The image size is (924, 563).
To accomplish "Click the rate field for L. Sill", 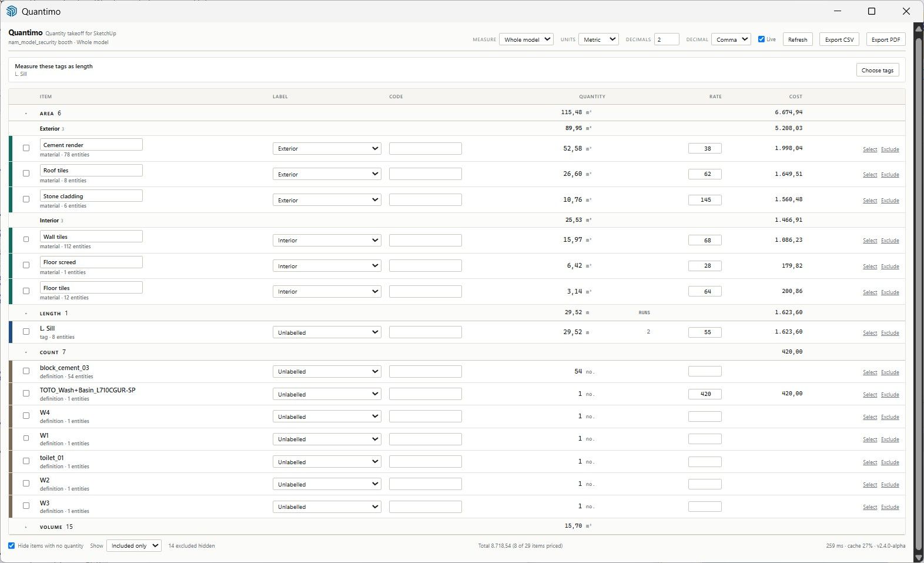I will 705,332.
